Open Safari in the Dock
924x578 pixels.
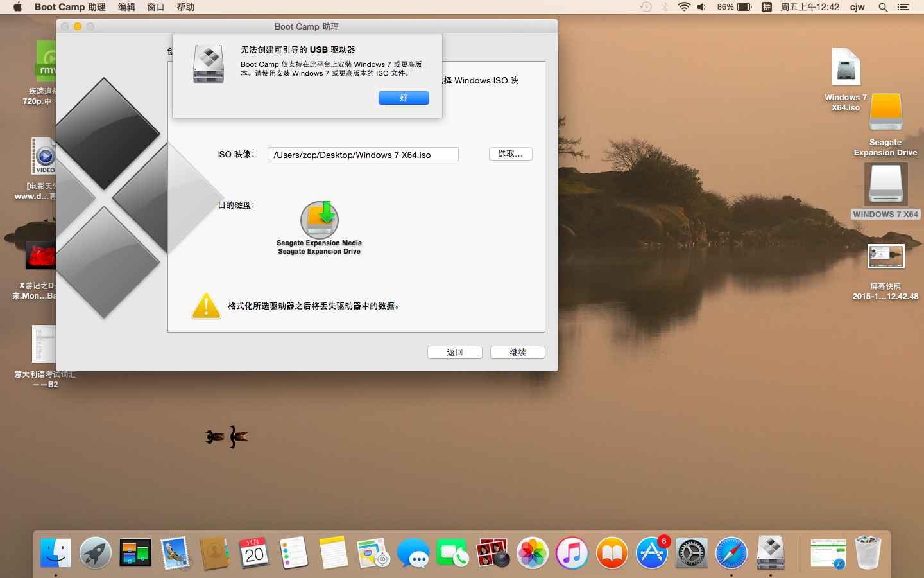click(732, 552)
